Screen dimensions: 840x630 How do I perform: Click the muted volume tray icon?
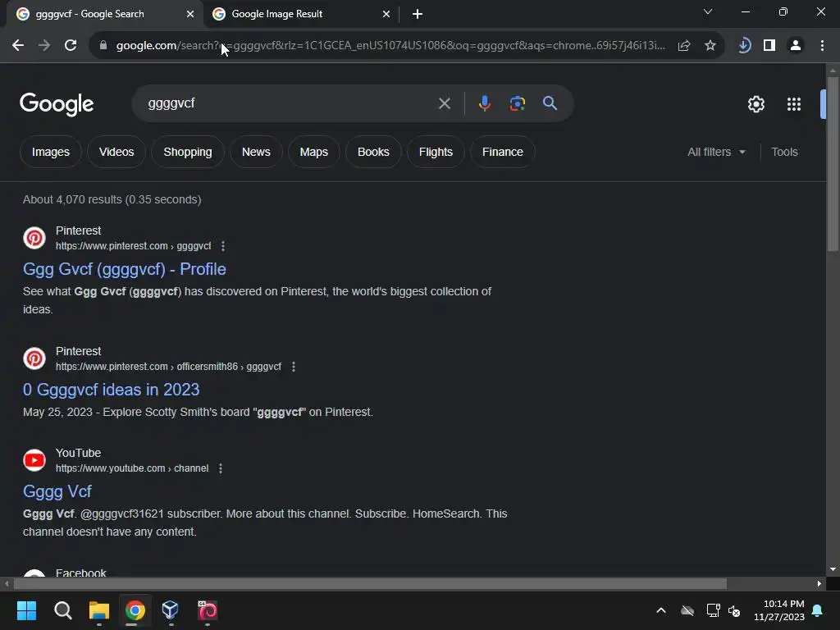point(734,610)
